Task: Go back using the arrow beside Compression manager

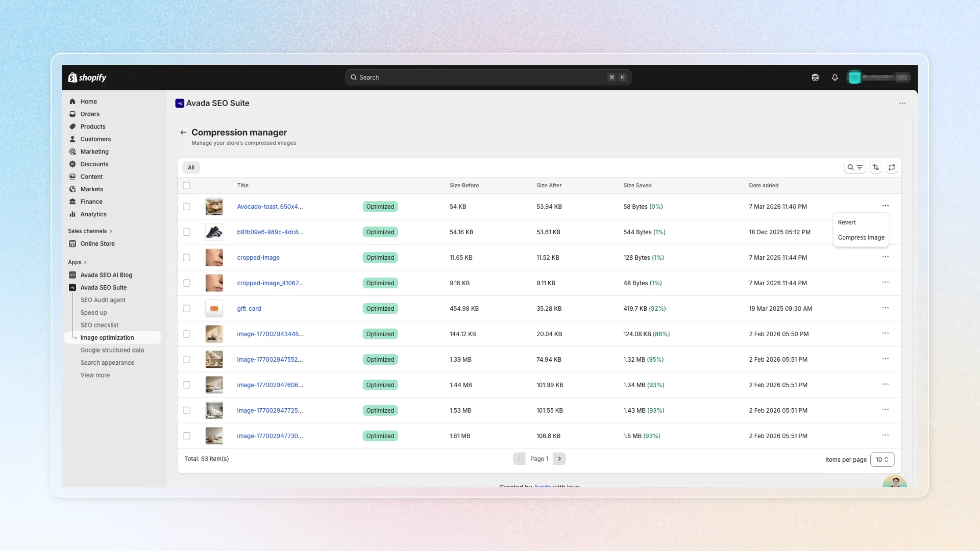Action: 183,133
